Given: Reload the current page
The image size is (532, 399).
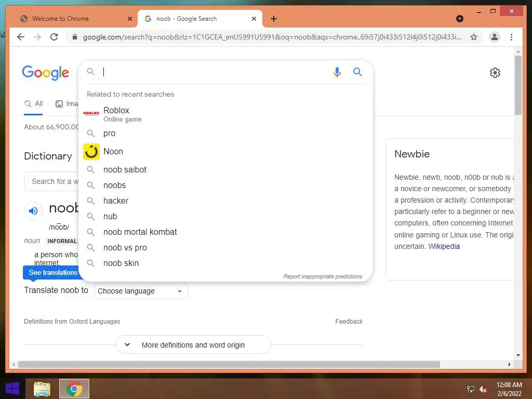Looking at the screenshot, I should coord(54,37).
